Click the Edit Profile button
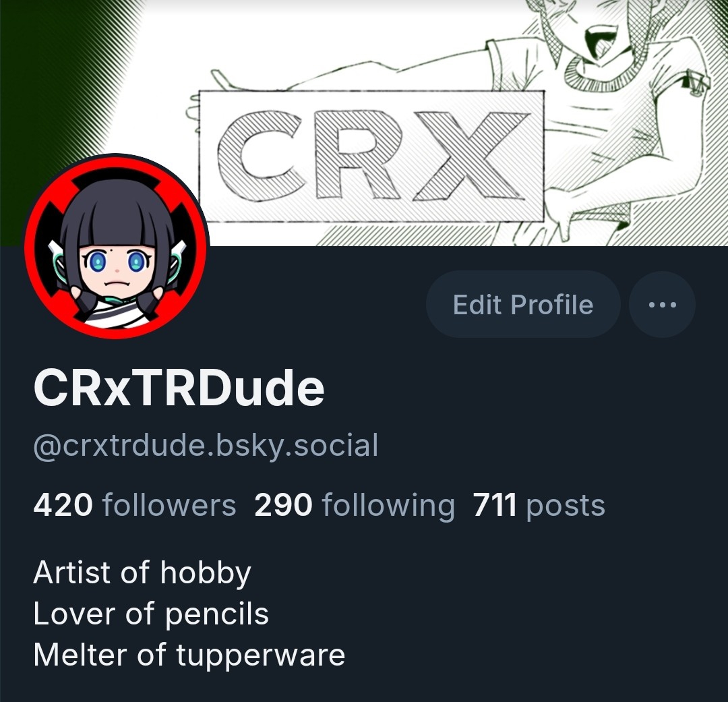728x702 pixels. (x=523, y=305)
